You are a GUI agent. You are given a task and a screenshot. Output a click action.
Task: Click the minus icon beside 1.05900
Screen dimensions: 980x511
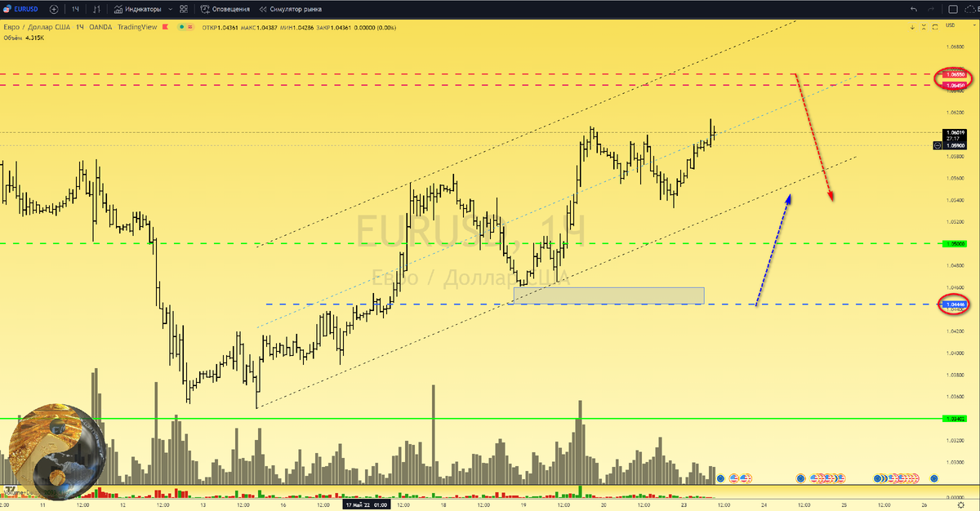tap(937, 145)
